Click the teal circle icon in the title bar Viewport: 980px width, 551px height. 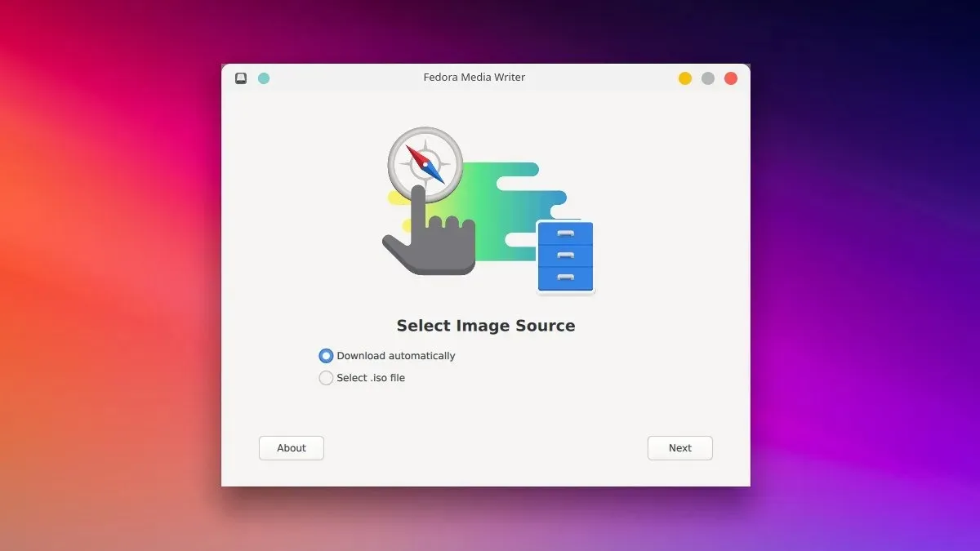pyautogui.click(x=263, y=78)
